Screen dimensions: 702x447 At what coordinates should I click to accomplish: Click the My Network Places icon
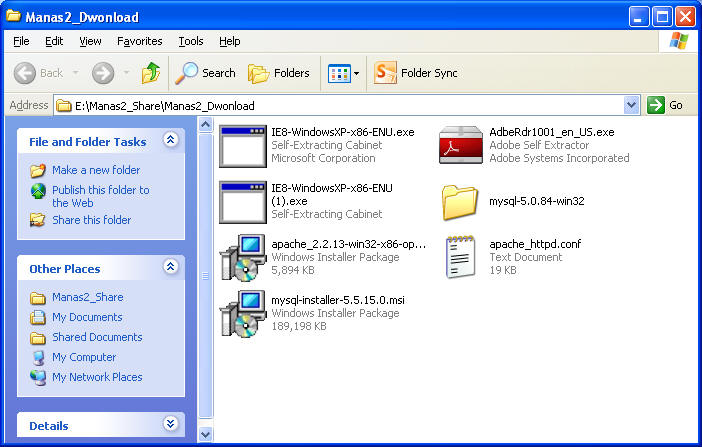(38, 378)
